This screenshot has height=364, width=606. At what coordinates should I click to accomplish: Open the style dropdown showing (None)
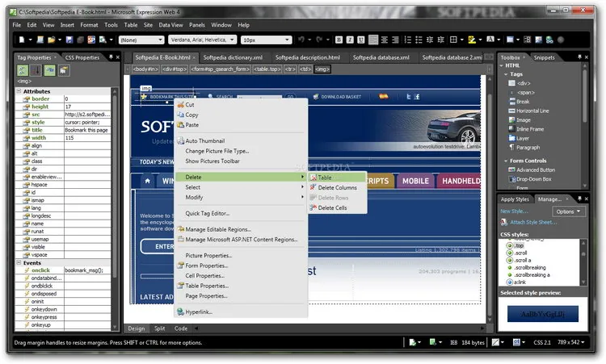coord(141,40)
